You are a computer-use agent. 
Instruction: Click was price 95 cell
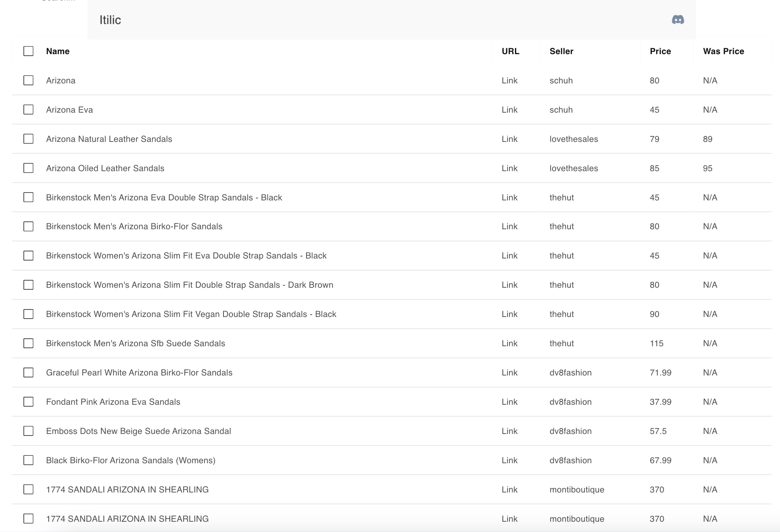tap(708, 168)
